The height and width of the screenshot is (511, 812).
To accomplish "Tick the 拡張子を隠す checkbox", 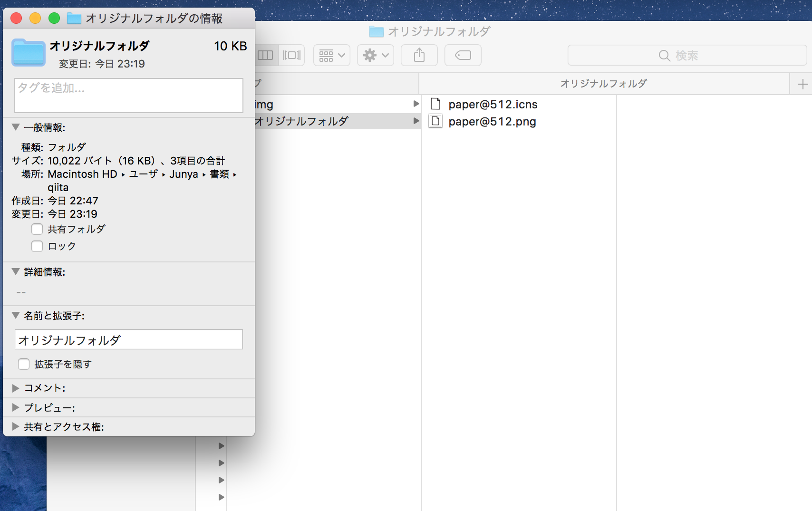I will tap(24, 364).
